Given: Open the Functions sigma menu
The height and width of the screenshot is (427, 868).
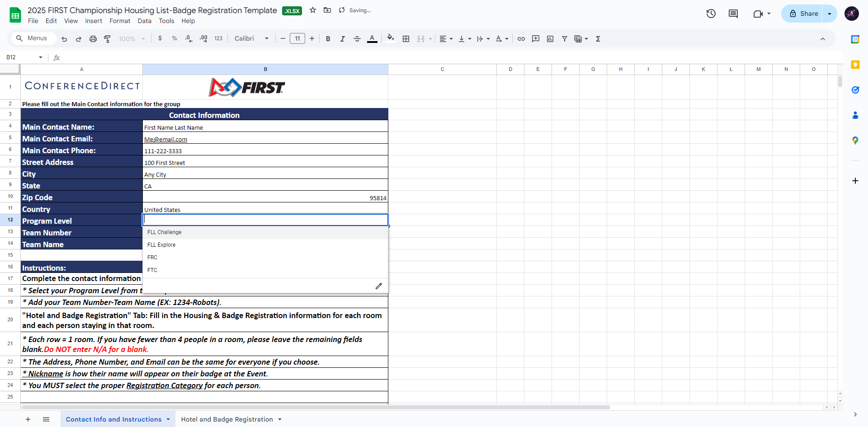Looking at the screenshot, I should click(598, 39).
